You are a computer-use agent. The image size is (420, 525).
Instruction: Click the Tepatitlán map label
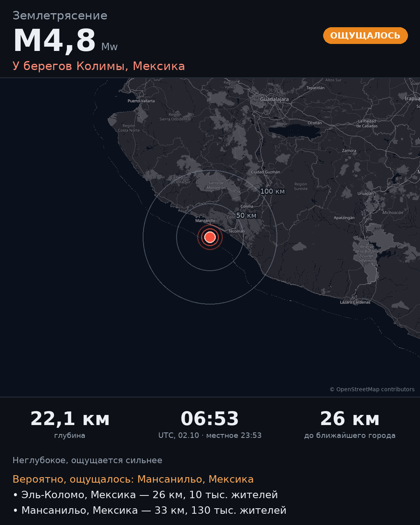(315, 88)
